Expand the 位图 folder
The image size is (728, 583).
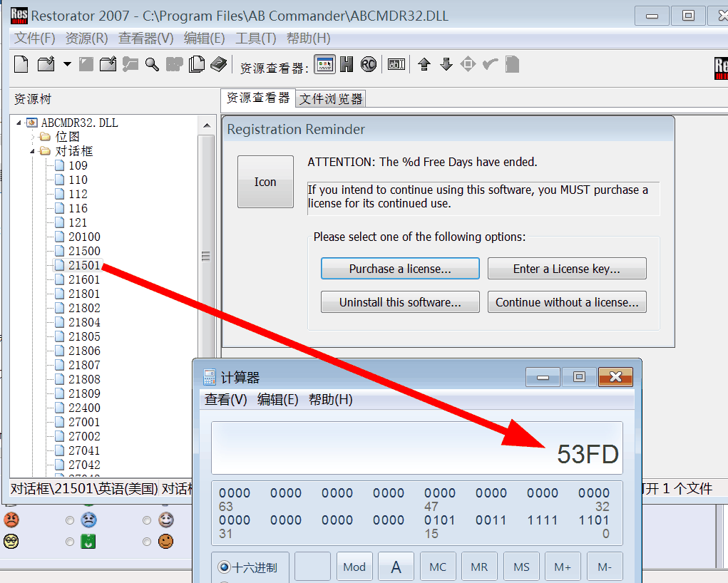coord(33,137)
